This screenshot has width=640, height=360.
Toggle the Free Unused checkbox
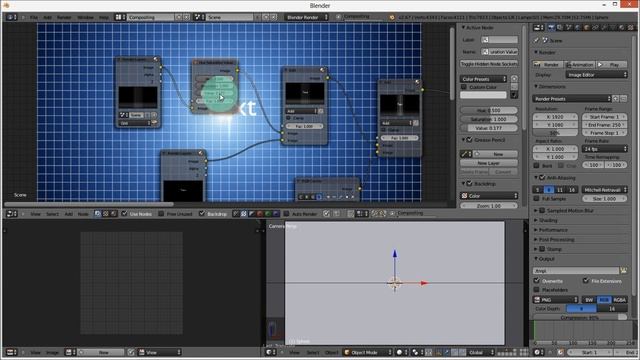[162, 213]
